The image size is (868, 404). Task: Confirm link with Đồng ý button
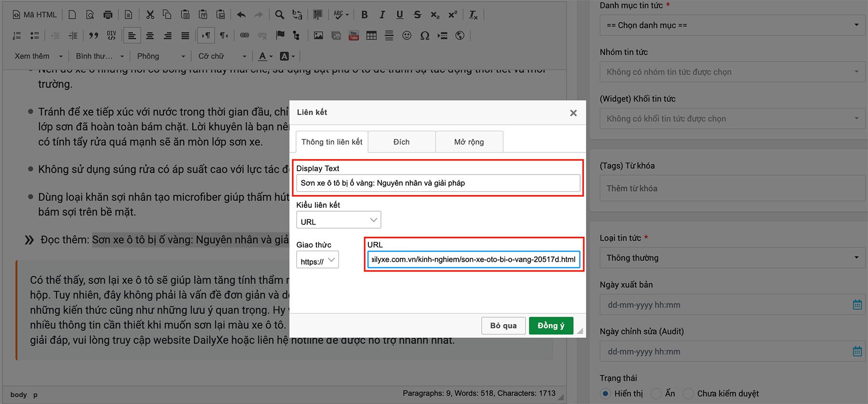click(551, 325)
